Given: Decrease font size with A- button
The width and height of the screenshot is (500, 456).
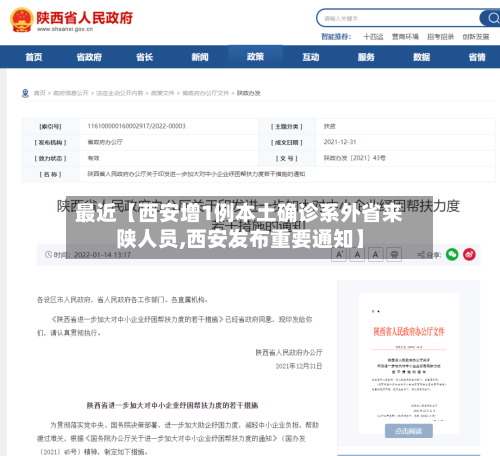Looking at the screenshot, I should [376, 255].
